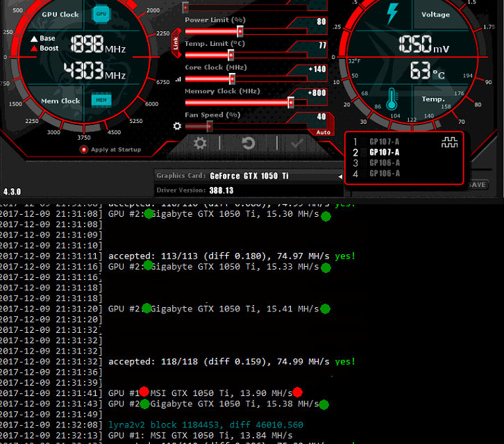Click the 63 °C temperature reading

coord(428,70)
